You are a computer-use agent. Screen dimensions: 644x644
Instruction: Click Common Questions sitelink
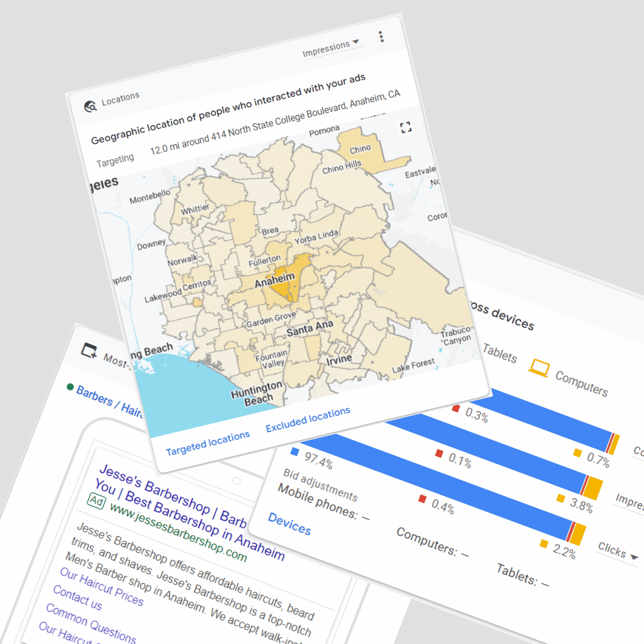(91, 623)
